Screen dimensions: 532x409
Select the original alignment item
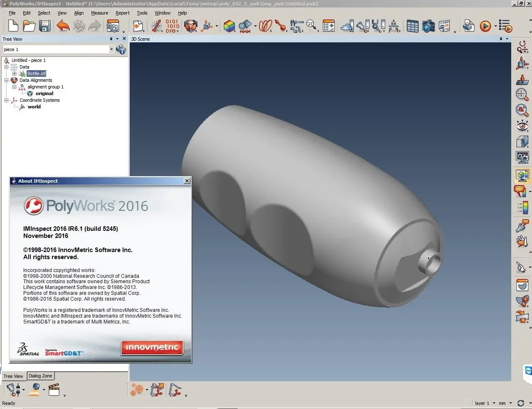[44, 93]
